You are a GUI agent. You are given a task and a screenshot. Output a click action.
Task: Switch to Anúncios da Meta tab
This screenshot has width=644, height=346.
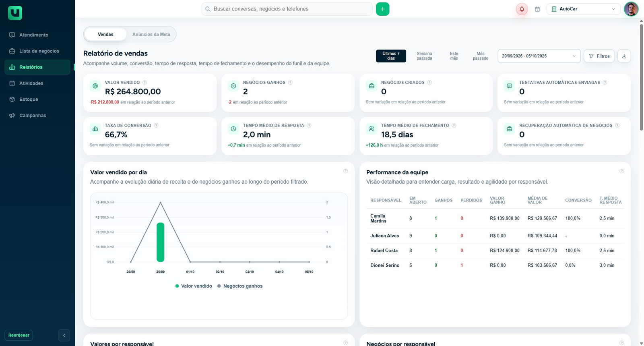(x=151, y=34)
